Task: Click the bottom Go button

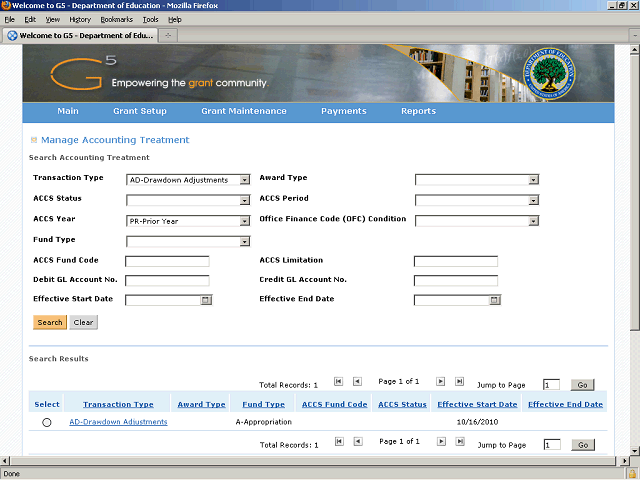Action: coord(583,445)
